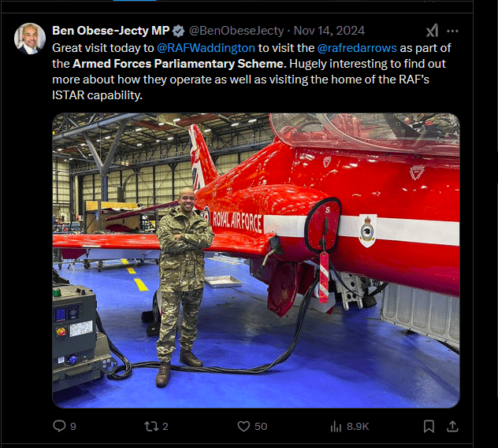Image resolution: width=498 pixels, height=448 pixels.
Task: Click the 8.9K views count
Action: pos(358,427)
